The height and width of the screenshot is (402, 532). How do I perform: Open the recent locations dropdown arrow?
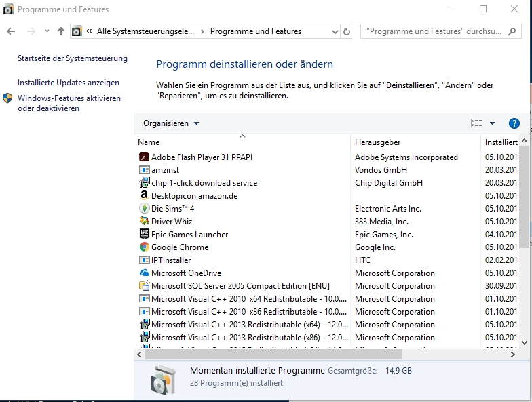[x=47, y=31]
